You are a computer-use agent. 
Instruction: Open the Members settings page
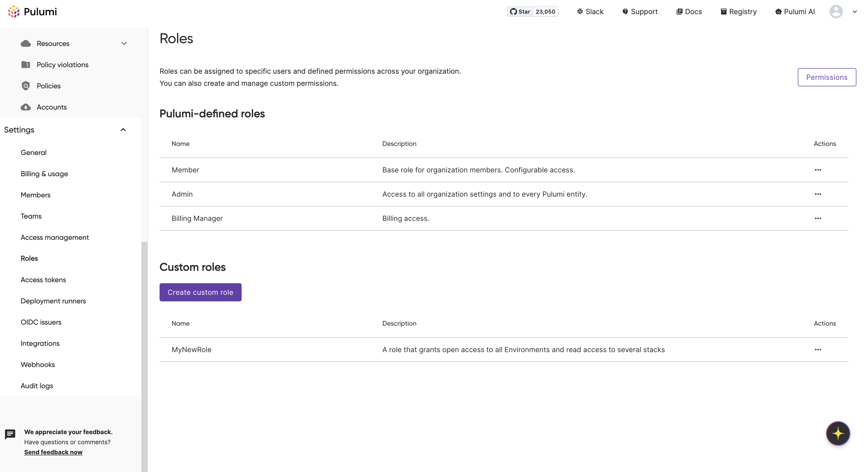tap(35, 195)
